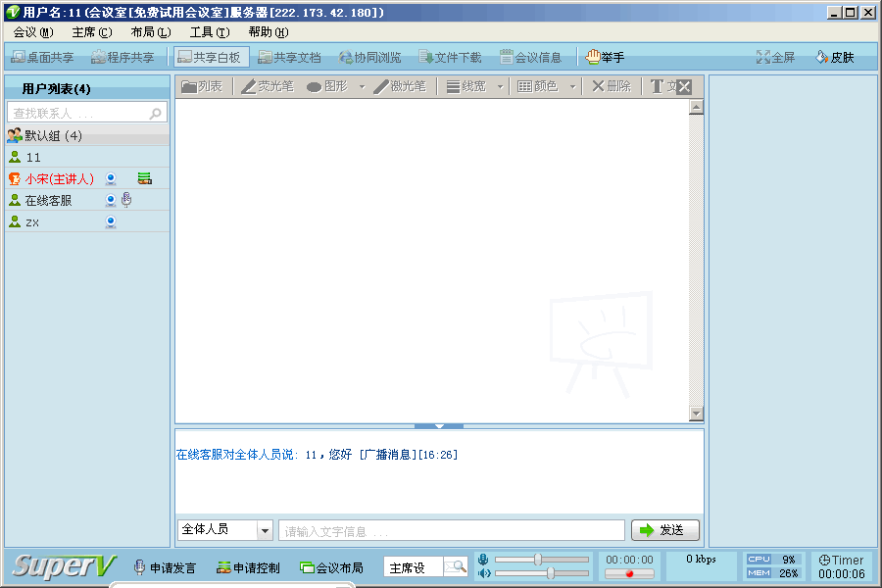Click the 发送 send button
Viewport: 882px width, 588px height.
coord(664,530)
